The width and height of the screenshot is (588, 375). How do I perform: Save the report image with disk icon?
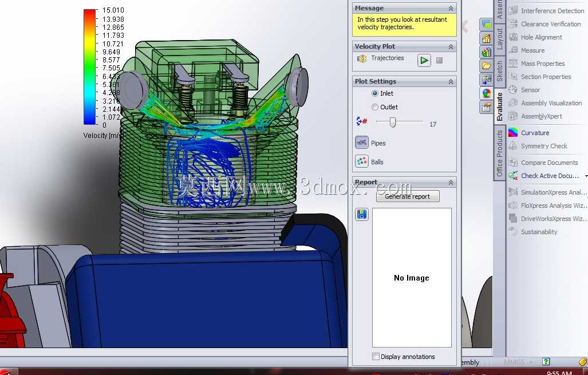(362, 214)
